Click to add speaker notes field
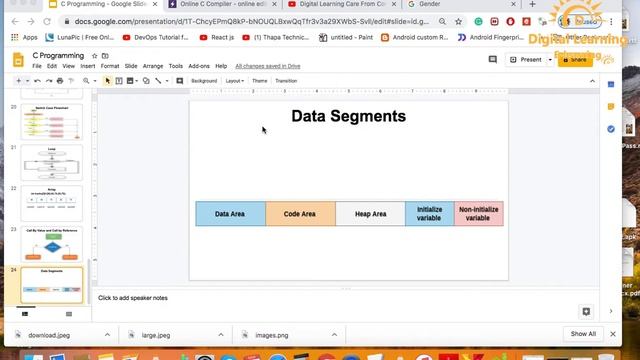This screenshot has width=640, height=360. (x=345, y=298)
